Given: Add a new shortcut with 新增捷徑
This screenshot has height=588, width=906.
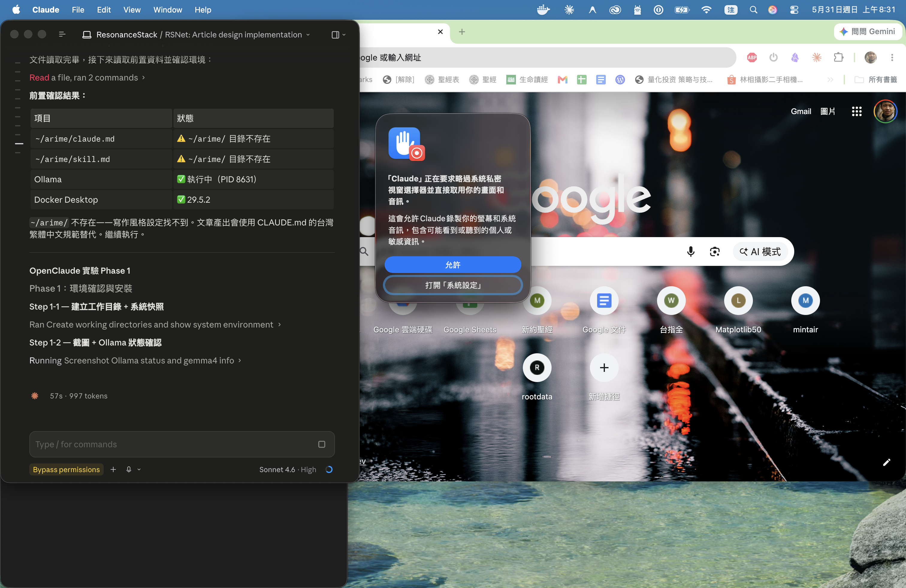Looking at the screenshot, I should coord(604,377).
